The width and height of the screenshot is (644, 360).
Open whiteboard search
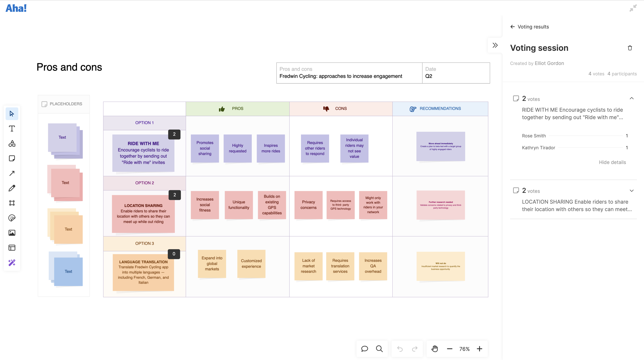point(379,349)
